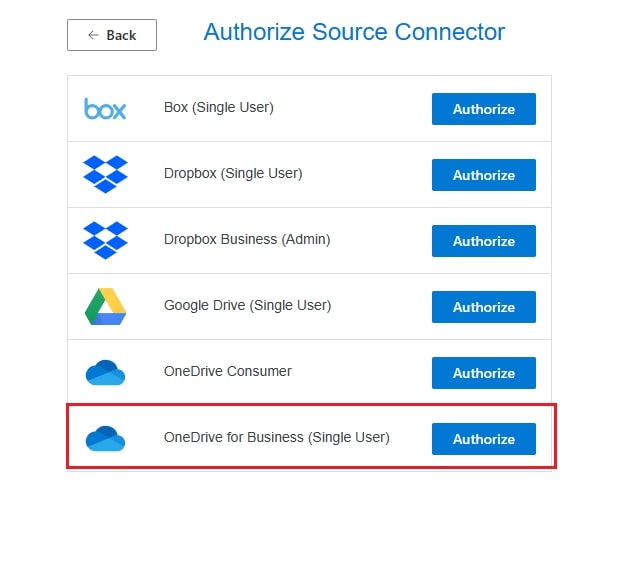The image size is (624, 585).
Task: Click the OneDrive for Business cloud icon
Action: [105, 439]
